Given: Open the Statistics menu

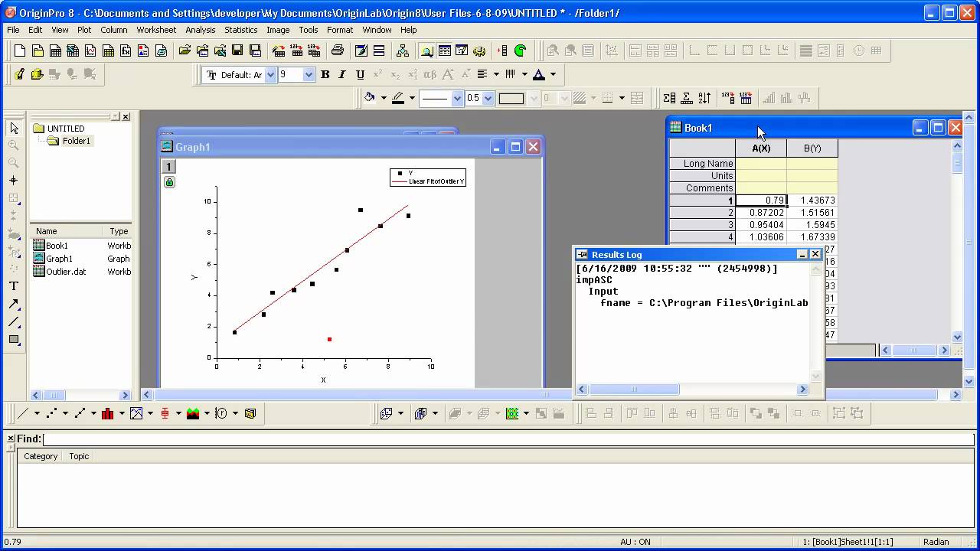Looking at the screenshot, I should click(241, 30).
